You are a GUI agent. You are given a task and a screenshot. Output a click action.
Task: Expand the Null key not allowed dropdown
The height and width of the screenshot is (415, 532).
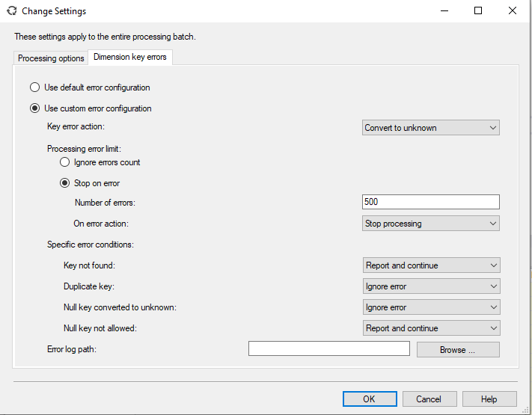(x=431, y=328)
